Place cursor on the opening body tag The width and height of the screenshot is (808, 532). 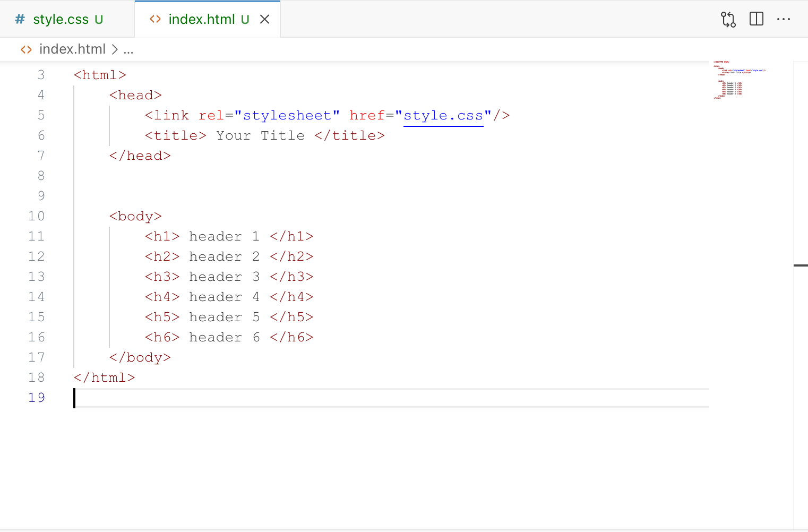tap(135, 216)
